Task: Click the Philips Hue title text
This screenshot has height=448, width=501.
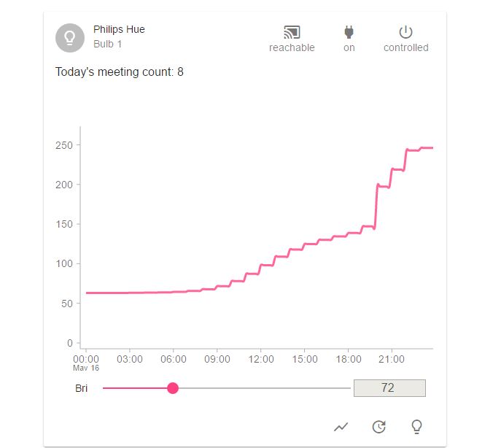Action: 119,29
